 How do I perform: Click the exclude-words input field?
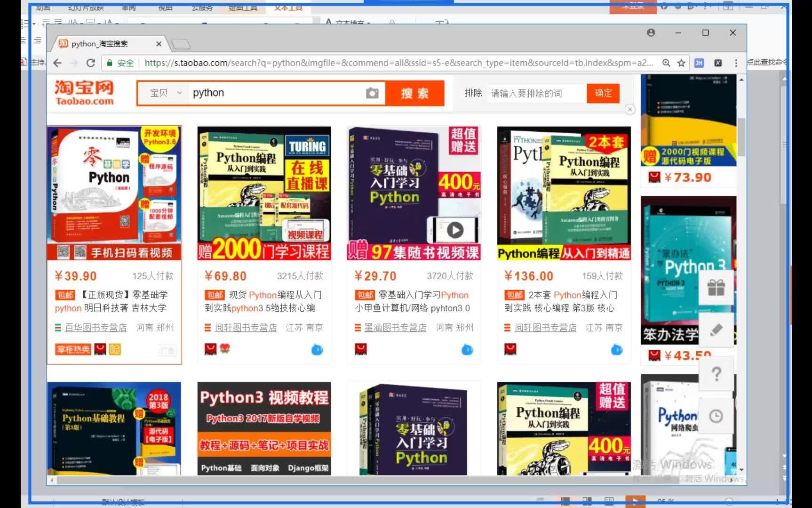coord(537,93)
